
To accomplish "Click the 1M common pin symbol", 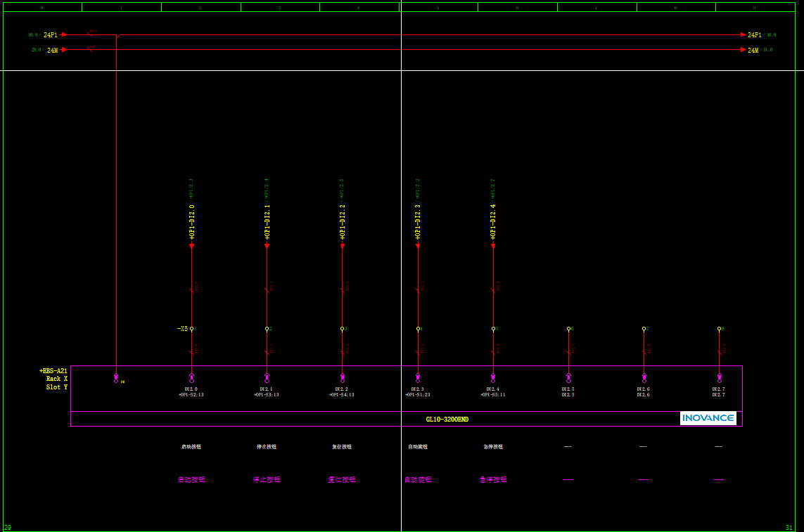I will [116, 378].
